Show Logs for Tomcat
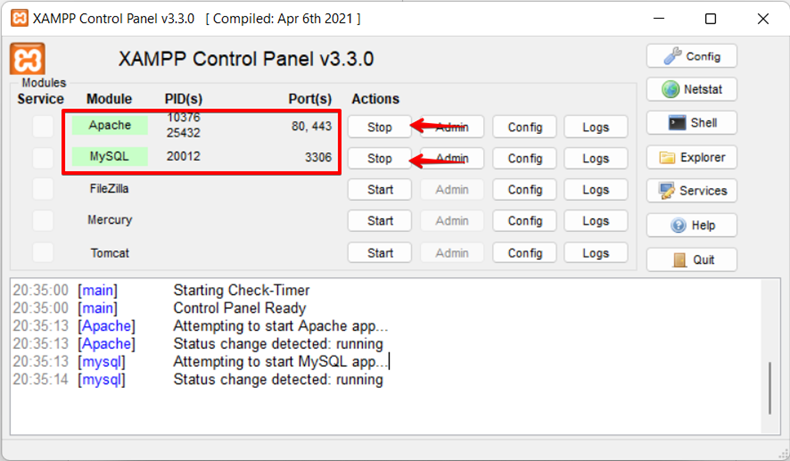The width and height of the screenshot is (790, 461). tap(596, 253)
